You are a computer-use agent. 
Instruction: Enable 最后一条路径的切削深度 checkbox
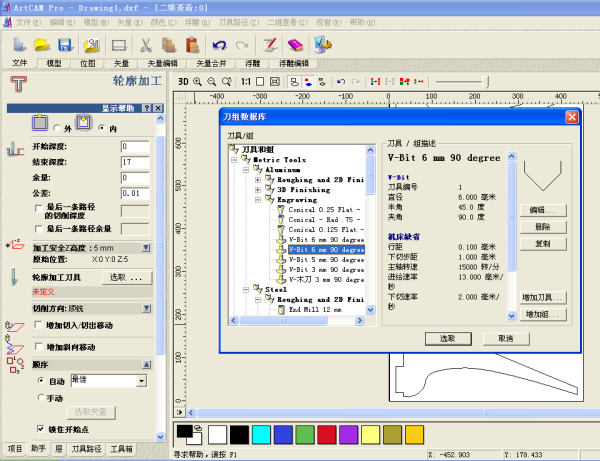click(x=38, y=208)
